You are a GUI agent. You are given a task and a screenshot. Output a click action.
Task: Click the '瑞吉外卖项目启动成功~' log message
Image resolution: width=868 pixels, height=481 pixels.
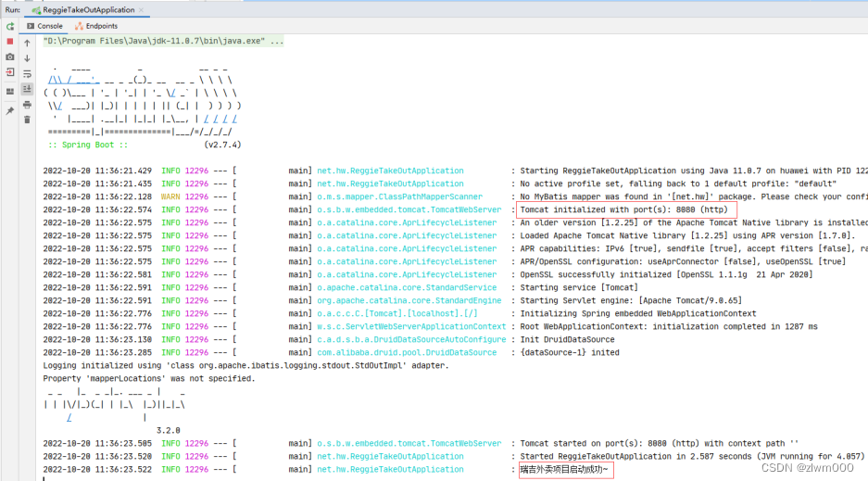click(563, 469)
